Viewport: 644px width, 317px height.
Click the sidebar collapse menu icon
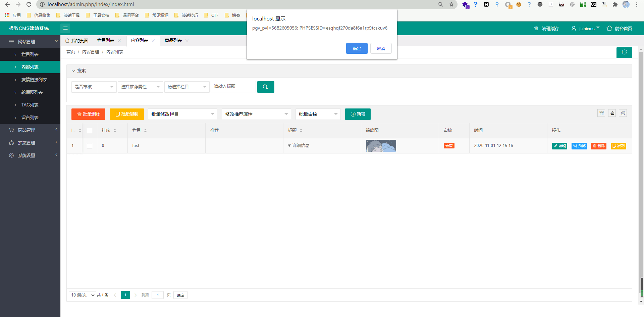[x=65, y=28]
